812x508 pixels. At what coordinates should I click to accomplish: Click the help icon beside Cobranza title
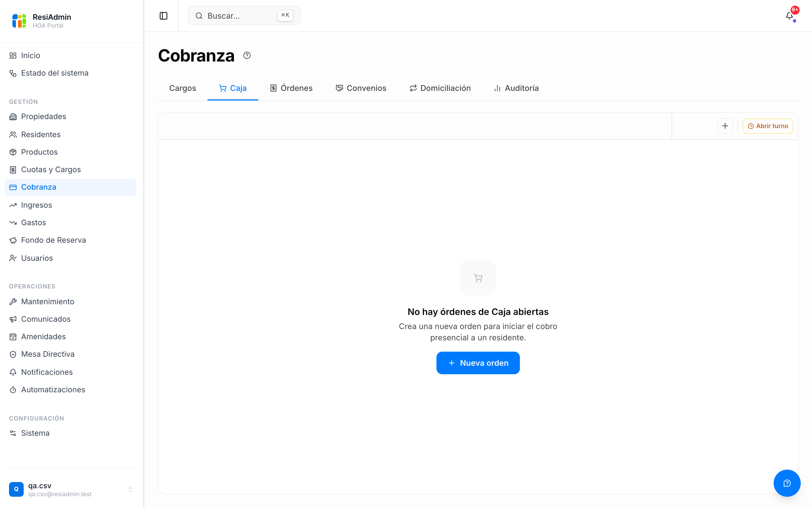(x=247, y=55)
